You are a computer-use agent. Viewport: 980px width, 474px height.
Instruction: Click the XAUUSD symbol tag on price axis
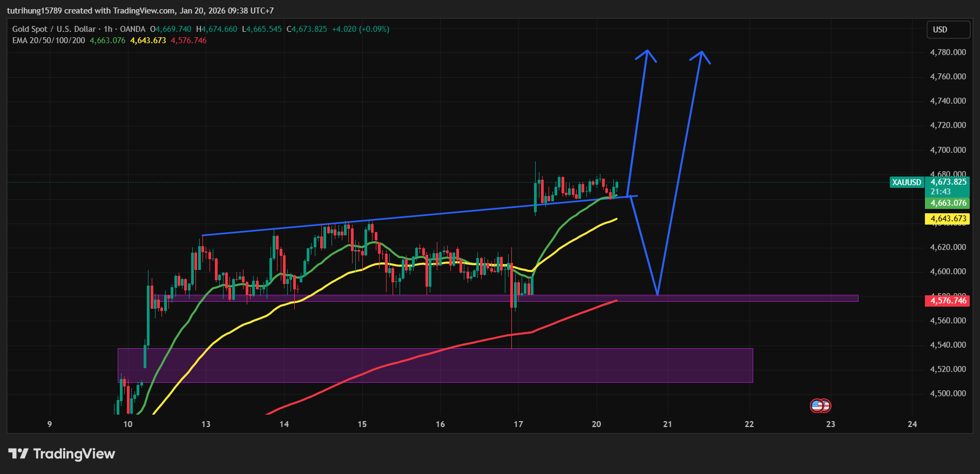(907, 182)
